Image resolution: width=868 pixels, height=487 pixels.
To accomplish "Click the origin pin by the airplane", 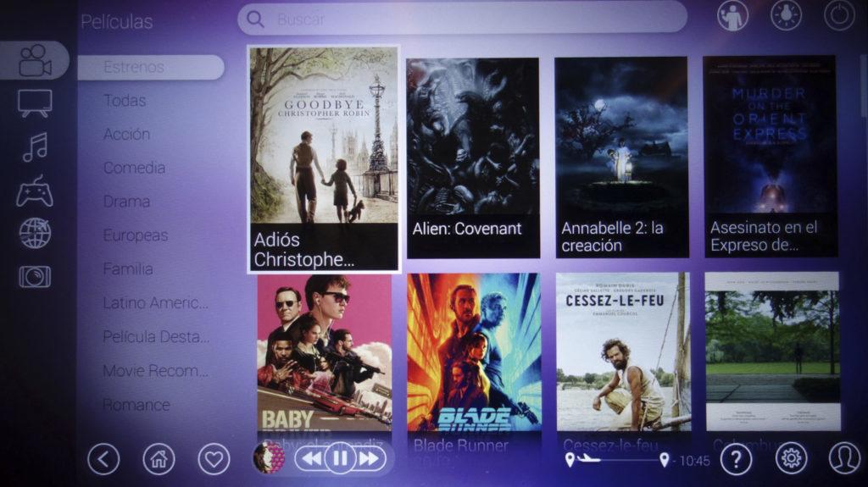I will [x=570, y=459].
